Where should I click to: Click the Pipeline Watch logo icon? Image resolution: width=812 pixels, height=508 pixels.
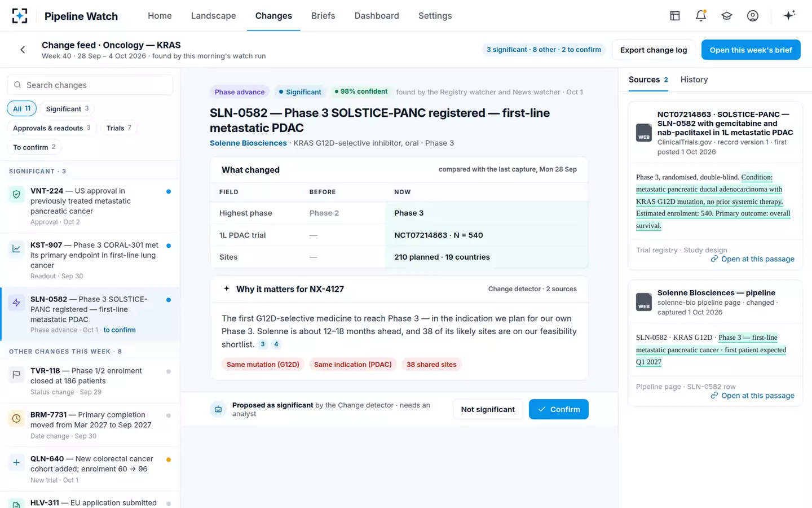pyautogui.click(x=20, y=16)
